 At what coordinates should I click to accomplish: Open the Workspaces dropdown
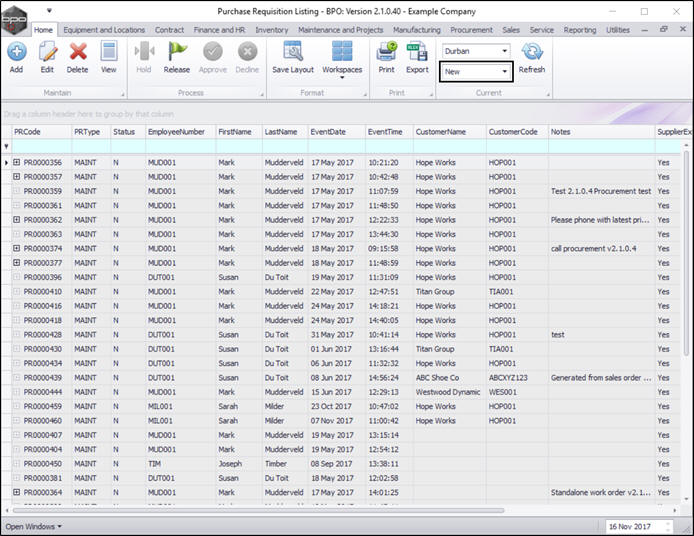342,60
